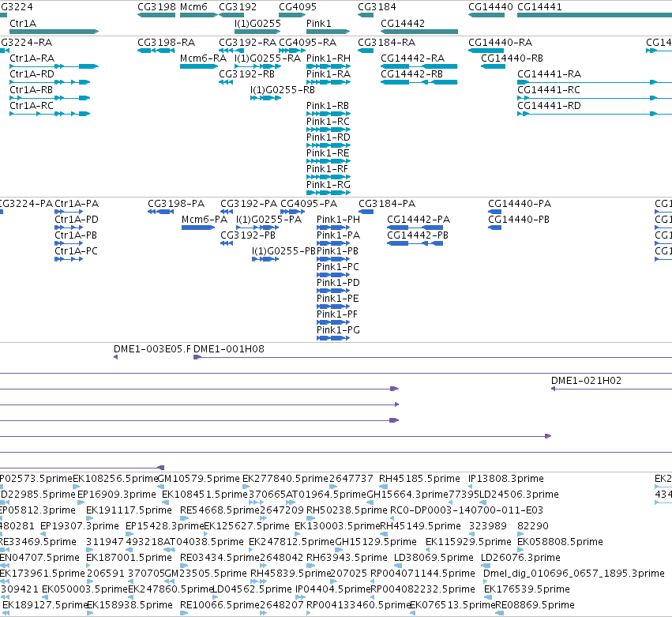Viewport: 672px width, 617px height.
Task: Select the Mcm6 gene feature
Action: click(x=199, y=15)
